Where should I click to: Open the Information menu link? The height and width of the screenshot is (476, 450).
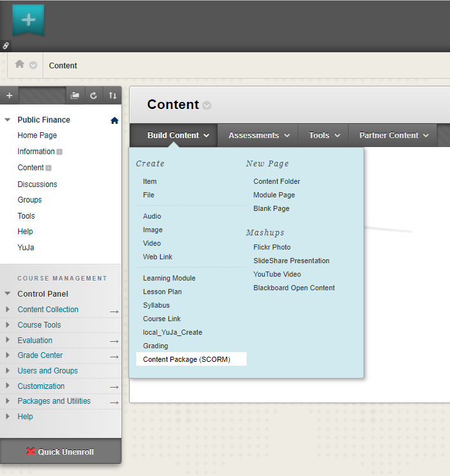click(36, 152)
